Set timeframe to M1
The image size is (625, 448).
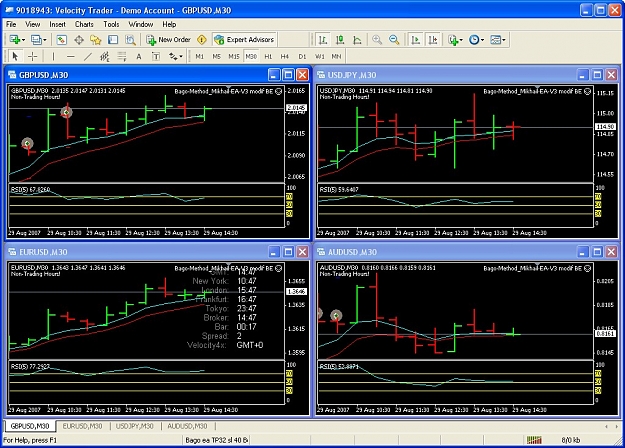[200, 57]
